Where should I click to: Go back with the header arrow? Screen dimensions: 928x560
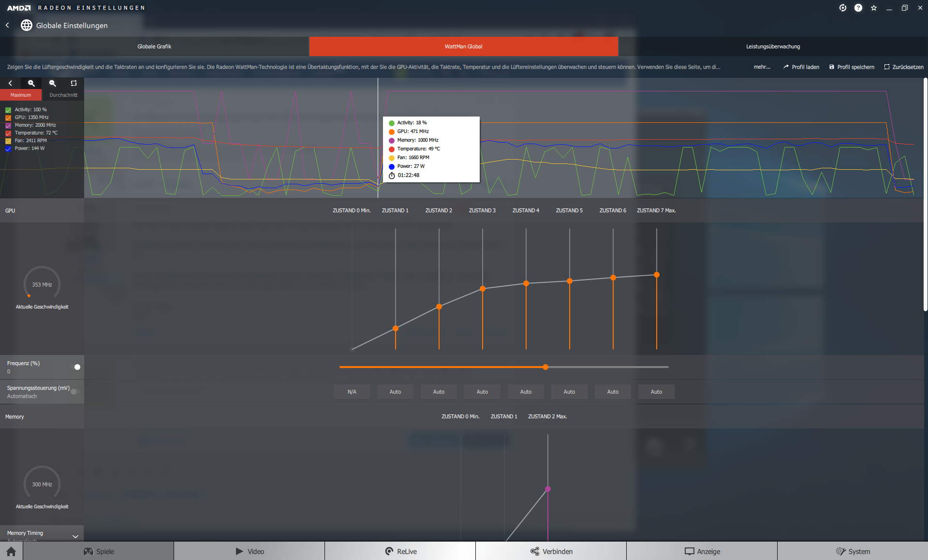pos(8,25)
